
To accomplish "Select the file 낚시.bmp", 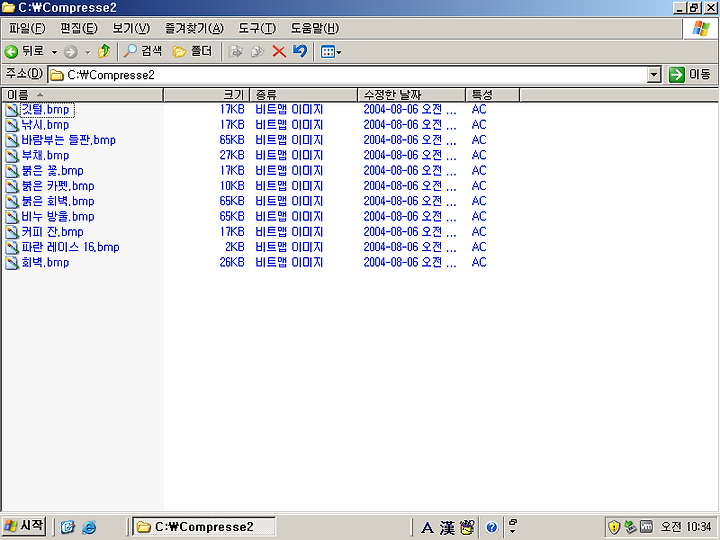I will [45, 125].
